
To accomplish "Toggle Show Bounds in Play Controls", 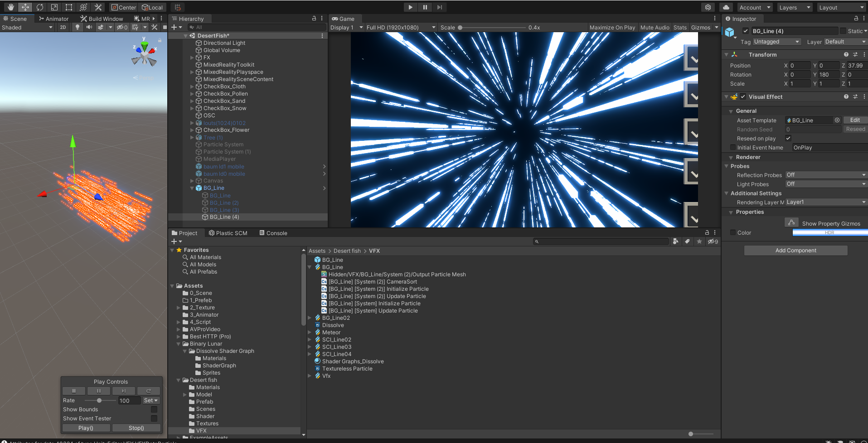I will (154, 409).
